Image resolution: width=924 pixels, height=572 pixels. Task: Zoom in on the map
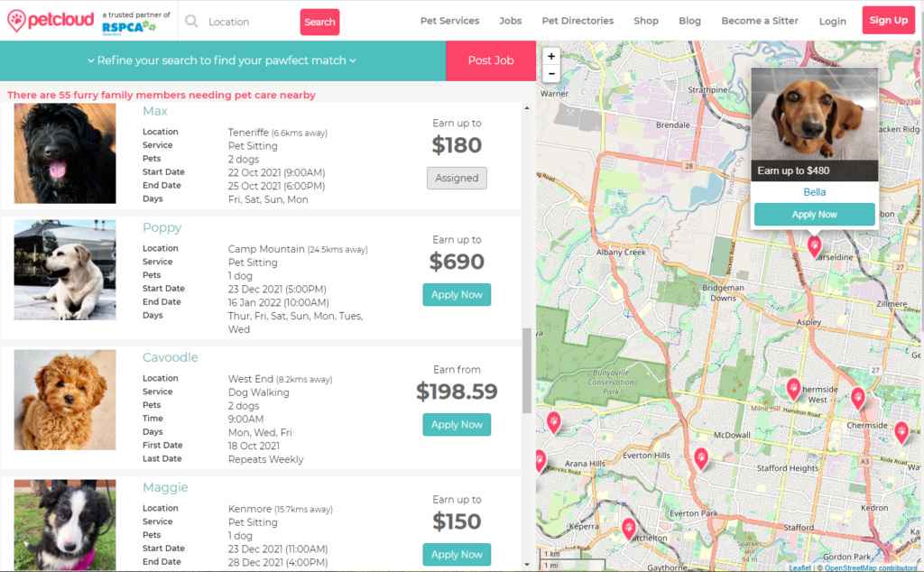(551, 56)
